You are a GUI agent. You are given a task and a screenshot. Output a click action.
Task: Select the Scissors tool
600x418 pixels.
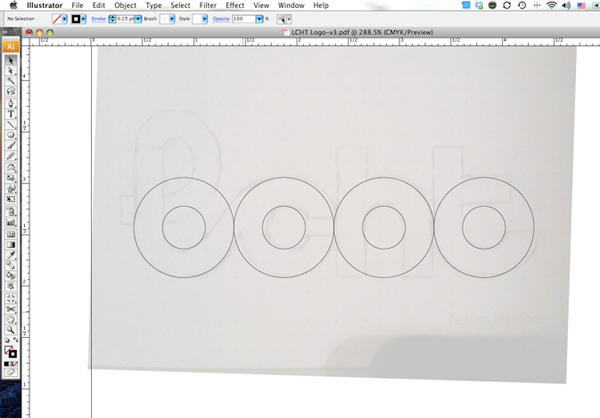point(11,309)
